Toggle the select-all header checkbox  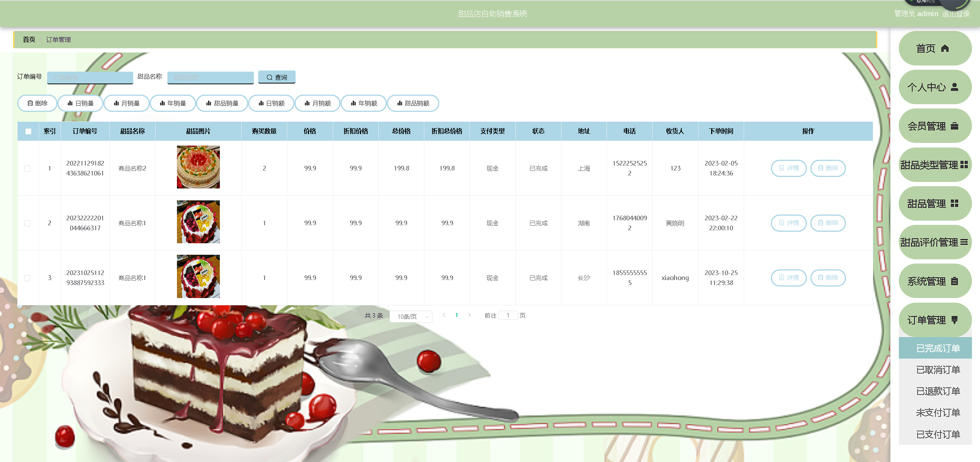[28, 131]
